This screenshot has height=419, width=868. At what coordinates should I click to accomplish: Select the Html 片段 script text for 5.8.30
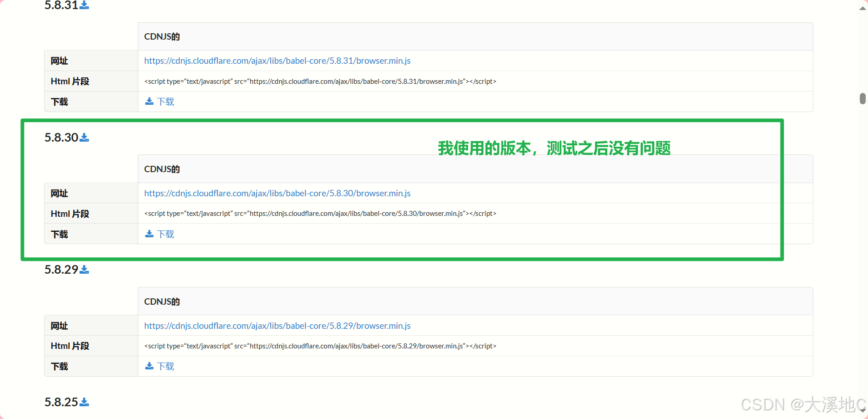pyautogui.click(x=320, y=213)
